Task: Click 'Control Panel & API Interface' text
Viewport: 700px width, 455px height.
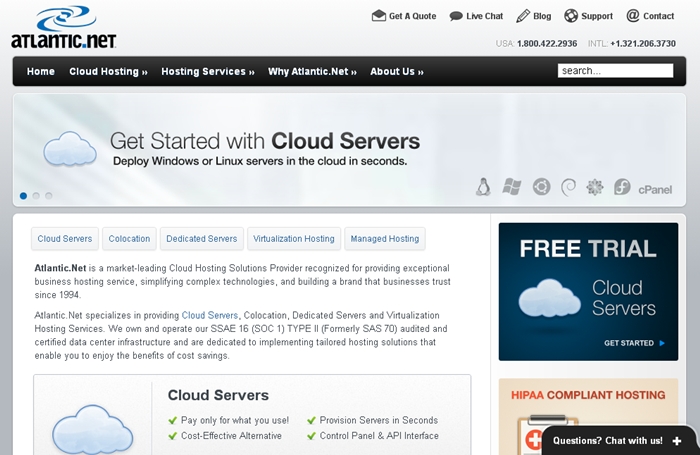Action: [x=379, y=436]
